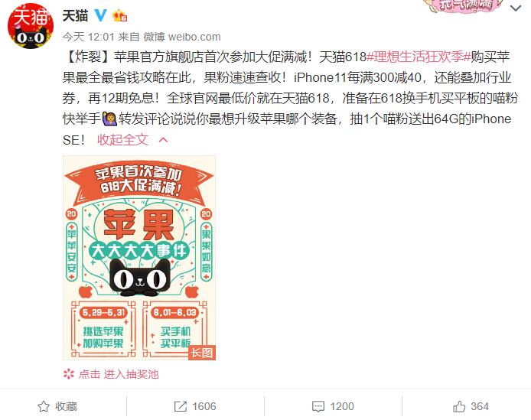Like the post with the thumbs-up icon
Viewport: 531px width, 420px height.
[459, 406]
